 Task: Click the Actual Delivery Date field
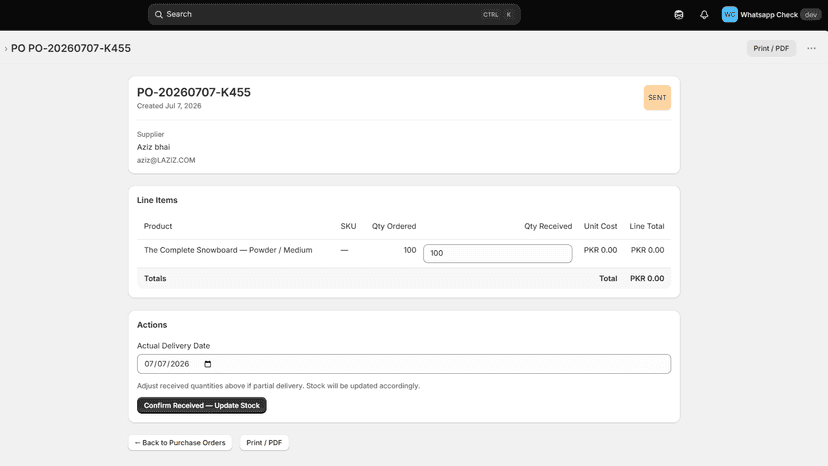404,364
